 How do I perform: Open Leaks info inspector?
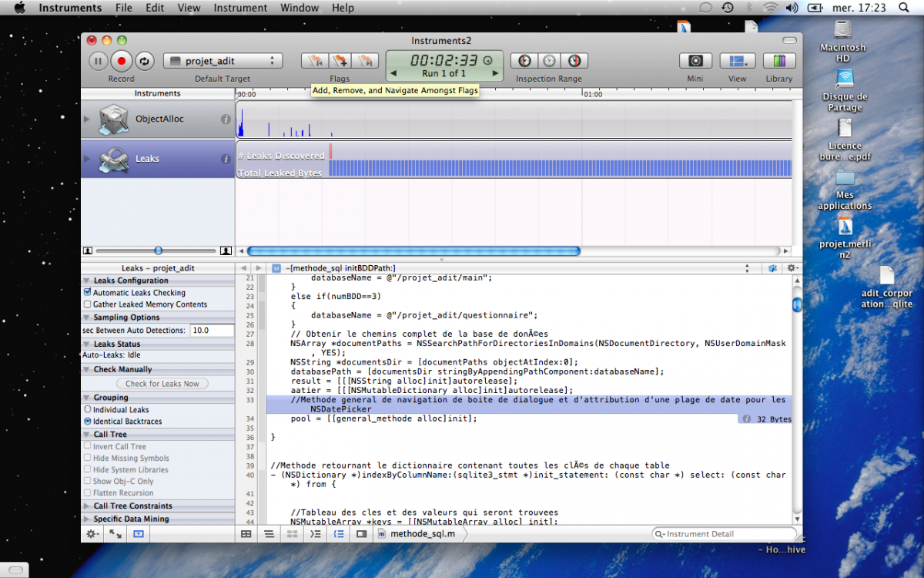[x=226, y=159]
